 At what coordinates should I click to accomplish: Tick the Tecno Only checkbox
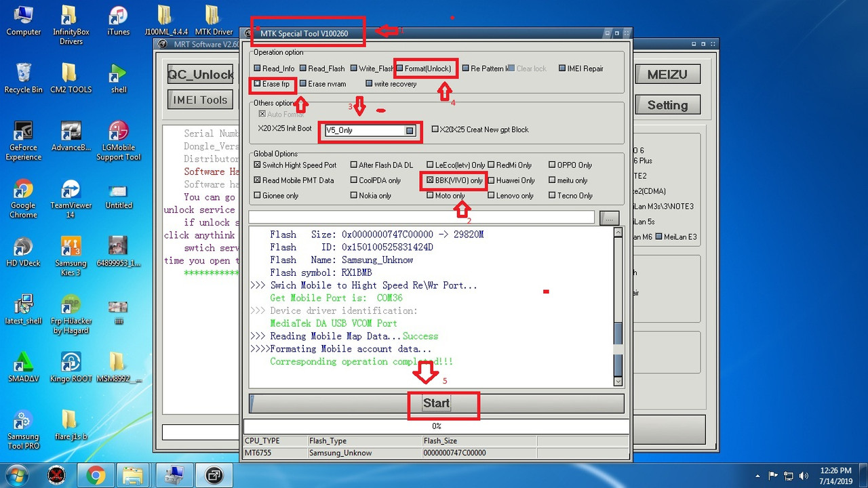click(x=552, y=196)
